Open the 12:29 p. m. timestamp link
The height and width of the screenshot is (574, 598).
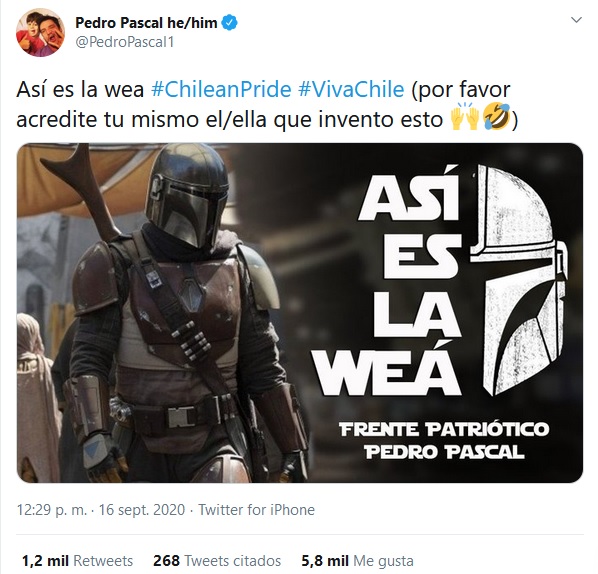(52, 510)
